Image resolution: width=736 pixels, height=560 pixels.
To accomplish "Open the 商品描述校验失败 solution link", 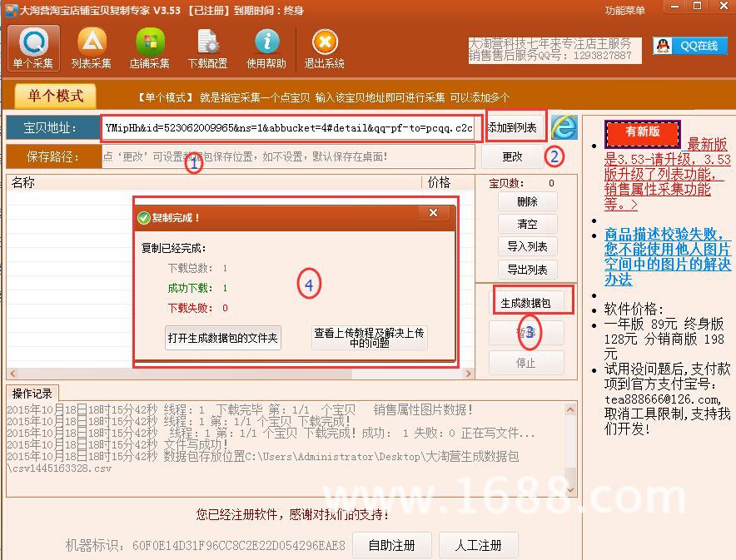I will (668, 256).
